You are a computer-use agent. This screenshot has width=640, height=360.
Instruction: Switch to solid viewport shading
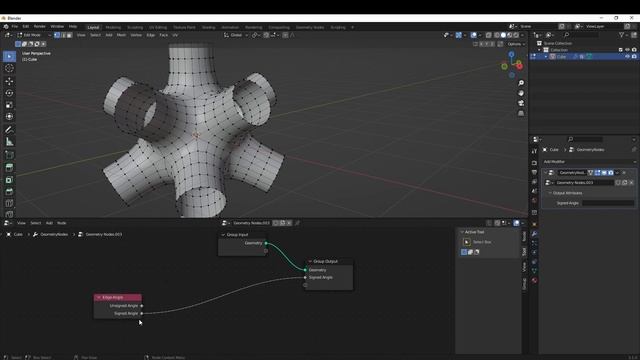[x=503, y=35]
